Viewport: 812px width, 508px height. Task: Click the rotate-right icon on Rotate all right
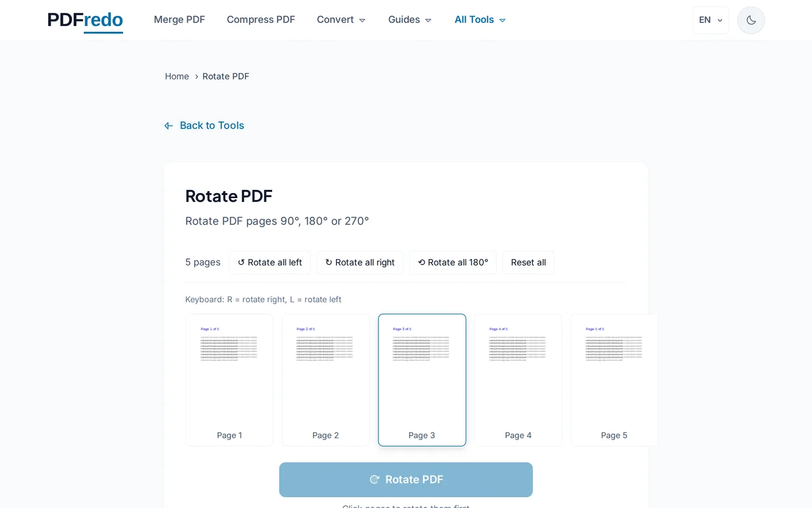coord(329,262)
